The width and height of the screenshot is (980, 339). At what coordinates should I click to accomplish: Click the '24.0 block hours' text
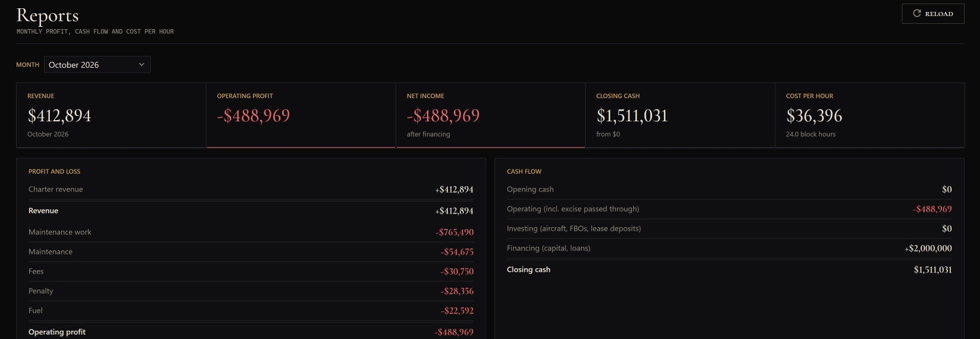pos(811,134)
